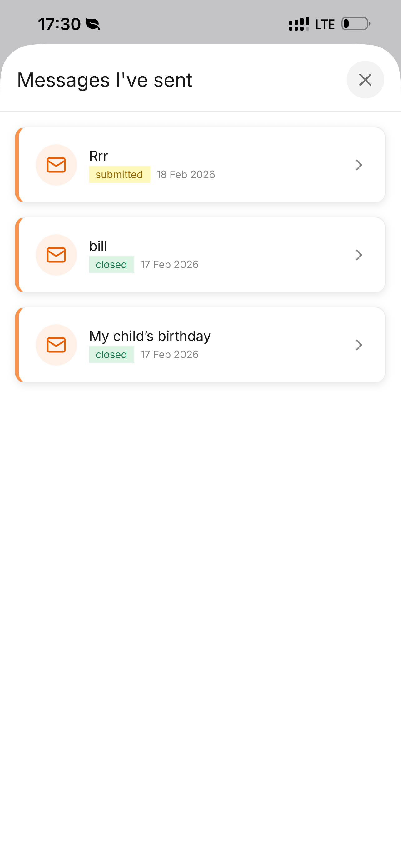401x868 pixels.
Task: Tap the LTE network indicator
Action: point(325,25)
